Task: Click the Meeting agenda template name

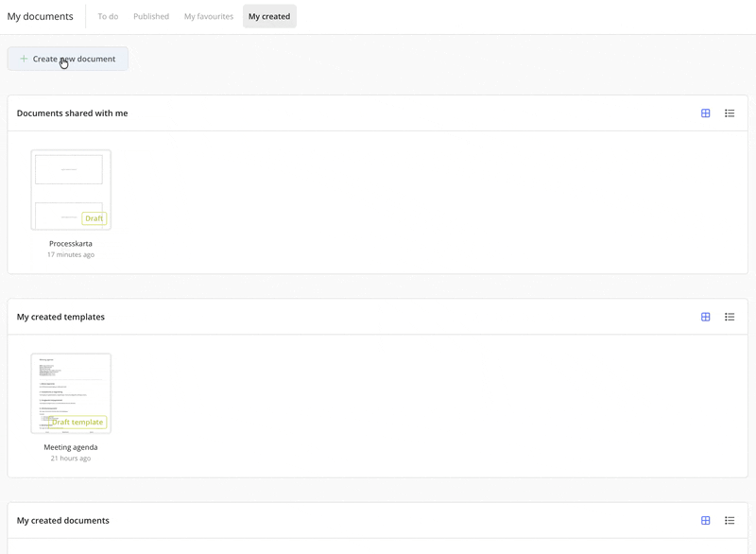Action: 71,447
